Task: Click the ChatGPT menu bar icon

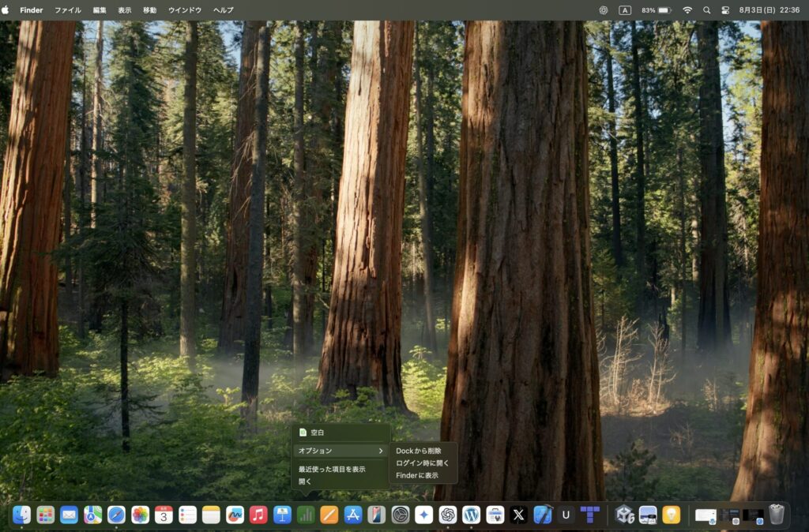Action: pyautogui.click(x=603, y=9)
